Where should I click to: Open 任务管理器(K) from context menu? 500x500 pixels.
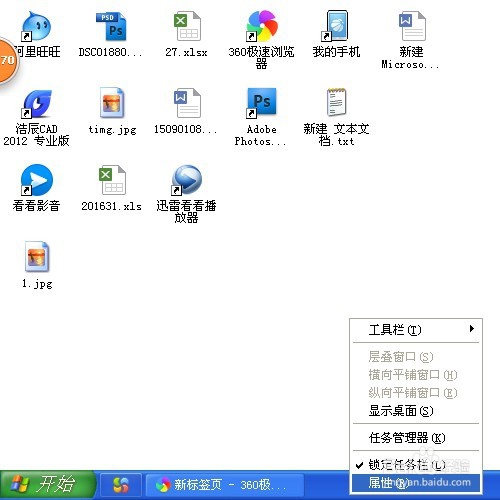[x=416, y=438]
